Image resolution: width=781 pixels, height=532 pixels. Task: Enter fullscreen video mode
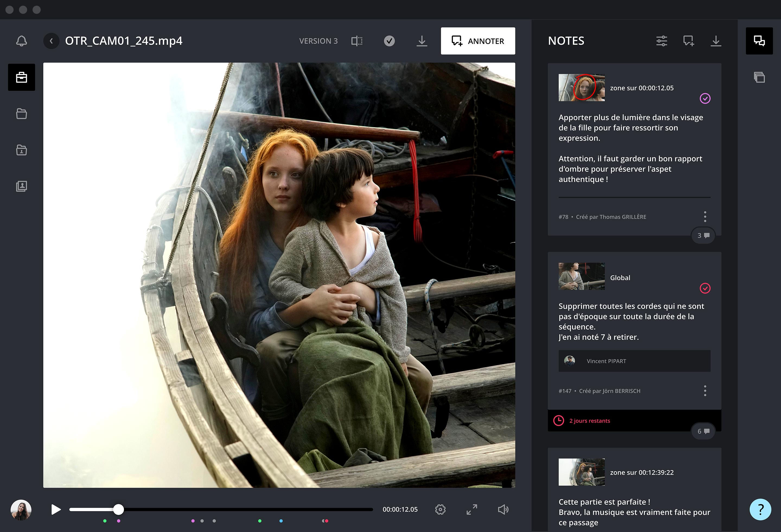pyautogui.click(x=472, y=509)
